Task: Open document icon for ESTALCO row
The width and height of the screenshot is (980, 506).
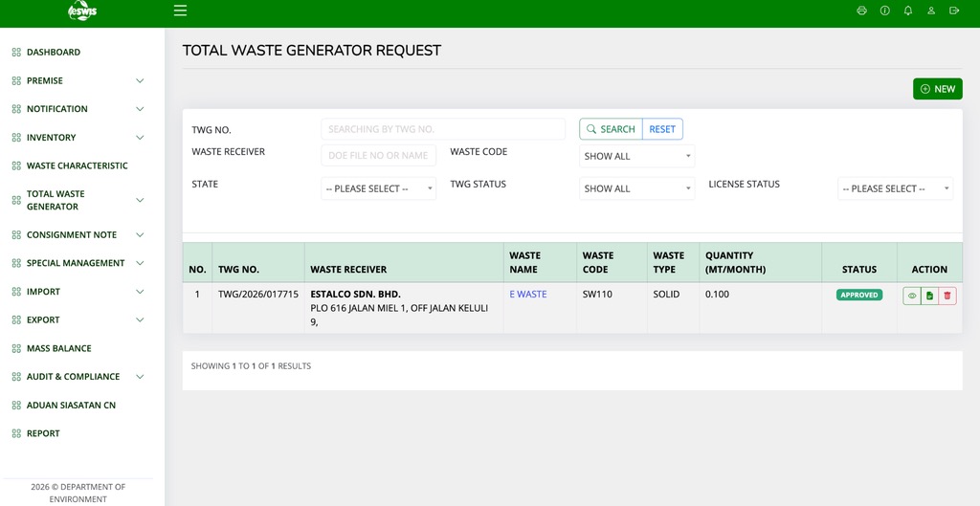Action: click(x=929, y=297)
